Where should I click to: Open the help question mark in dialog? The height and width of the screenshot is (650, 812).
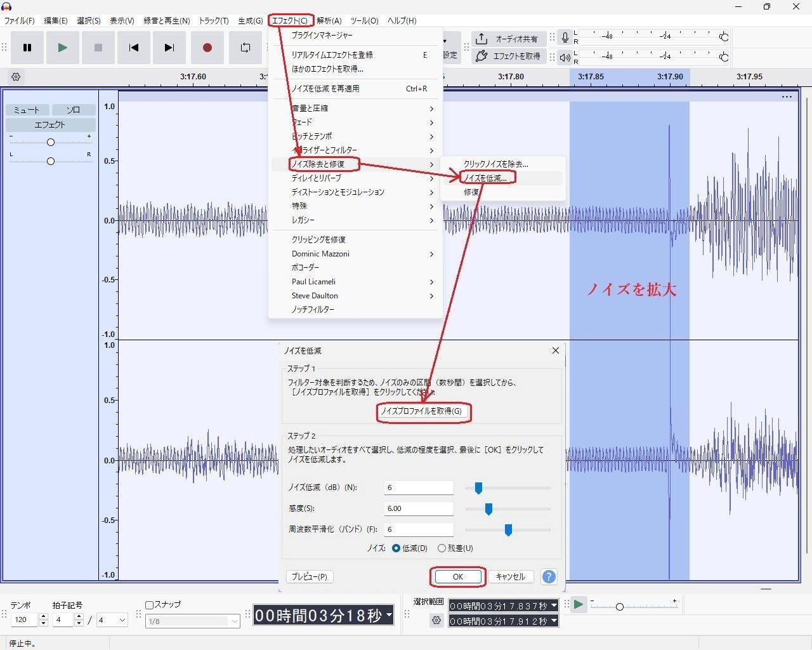(549, 576)
